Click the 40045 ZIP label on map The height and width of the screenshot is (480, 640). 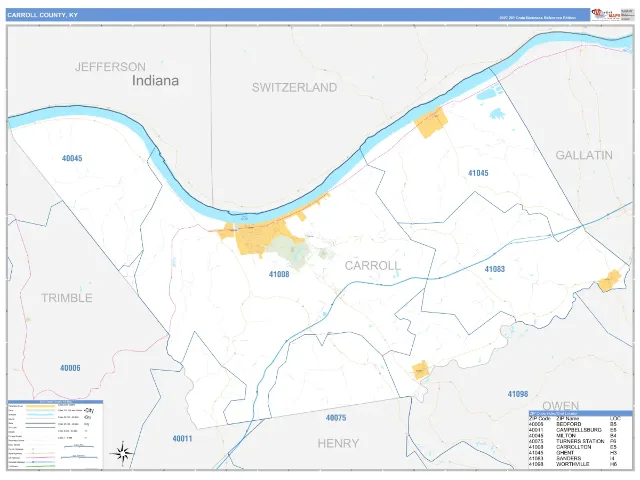[x=72, y=158]
